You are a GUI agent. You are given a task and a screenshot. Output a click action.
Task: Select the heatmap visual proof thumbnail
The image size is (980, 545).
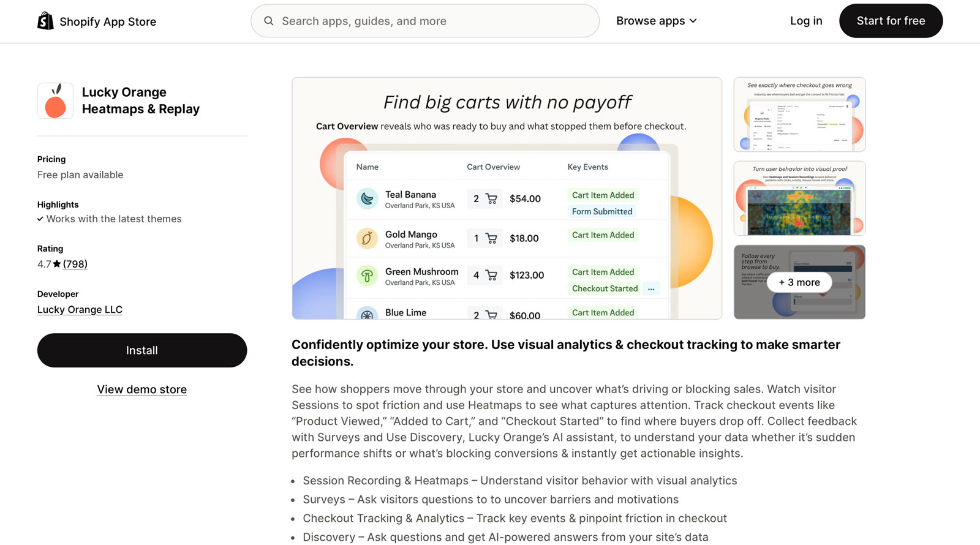799,198
